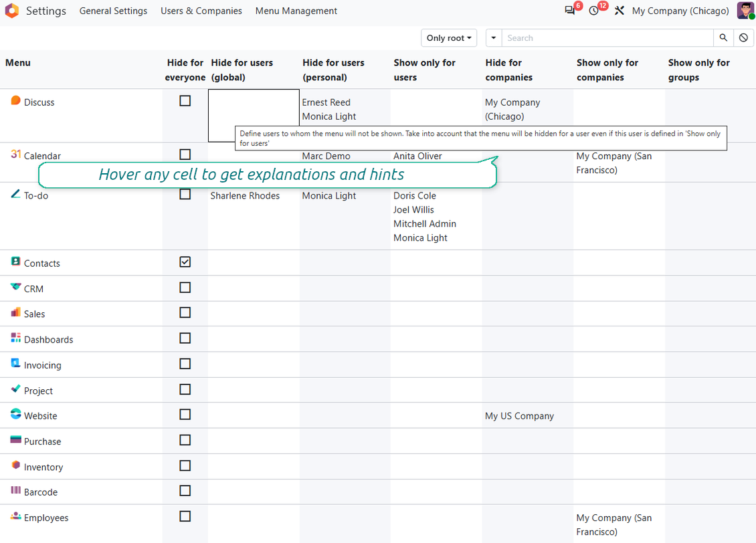This screenshot has width=756, height=543.
Task: Check Hide for everyone on Invoicing
Action: 185,363
